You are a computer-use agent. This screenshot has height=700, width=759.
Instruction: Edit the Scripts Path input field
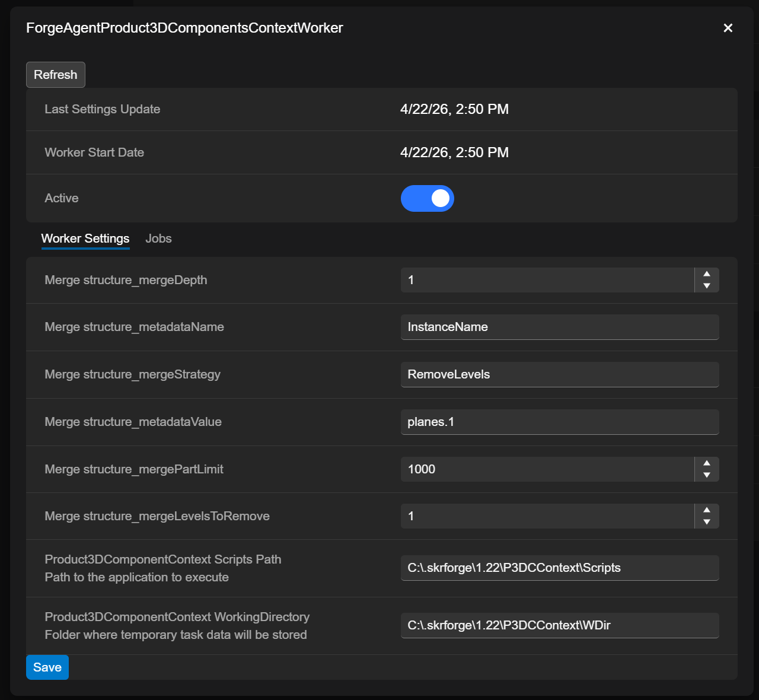point(559,568)
